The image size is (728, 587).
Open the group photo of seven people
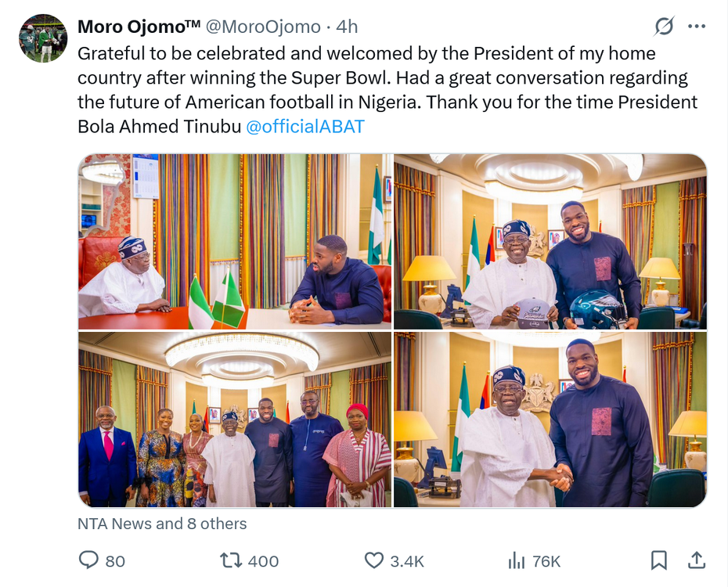pyautogui.click(x=234, y=420)
